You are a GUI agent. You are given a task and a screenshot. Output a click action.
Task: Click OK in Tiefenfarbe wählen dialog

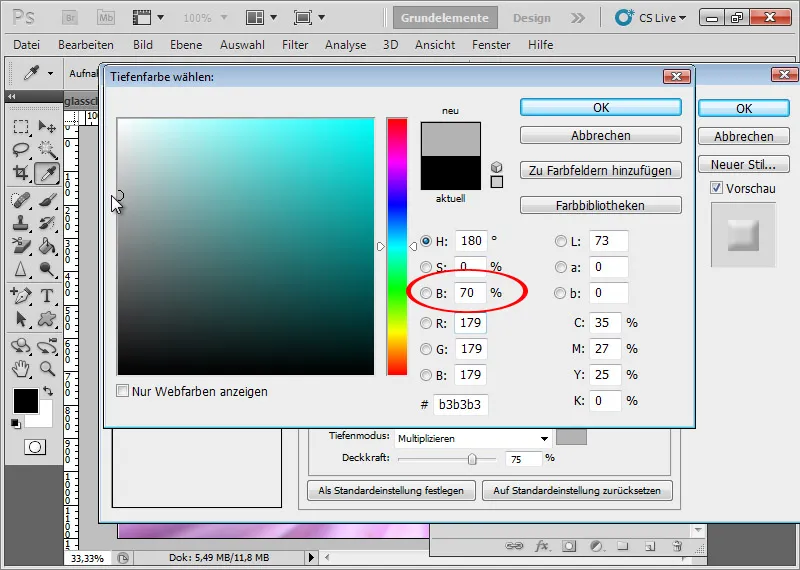click(x=601, y=108)
